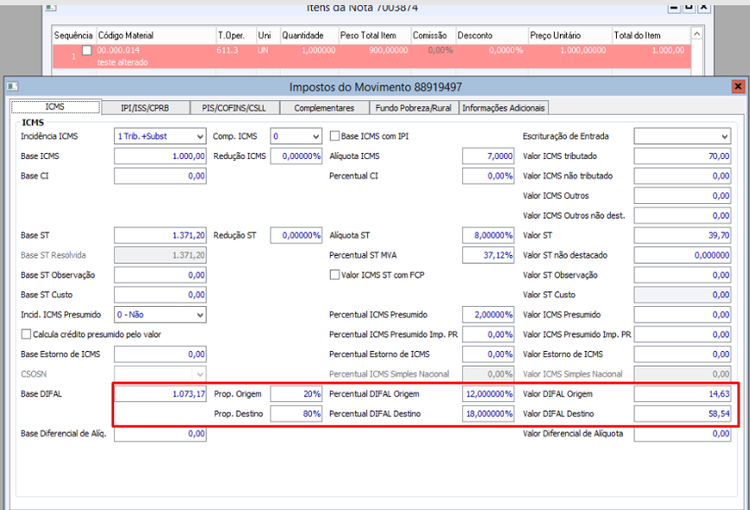The image size is (750, 510).
Task: Click the Comissão column header
Action: [x=433, y=35]
